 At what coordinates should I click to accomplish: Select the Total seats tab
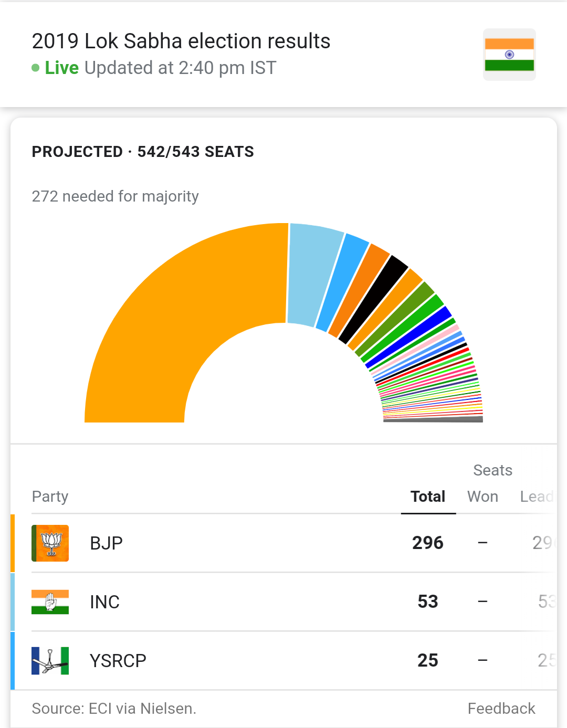pyautogui.click(x=428, y=497)
